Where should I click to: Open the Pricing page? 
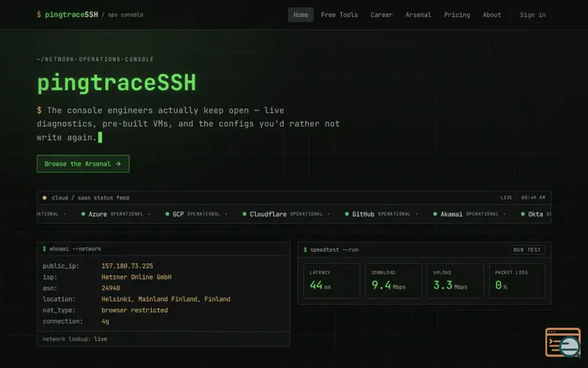coord(456,15)
